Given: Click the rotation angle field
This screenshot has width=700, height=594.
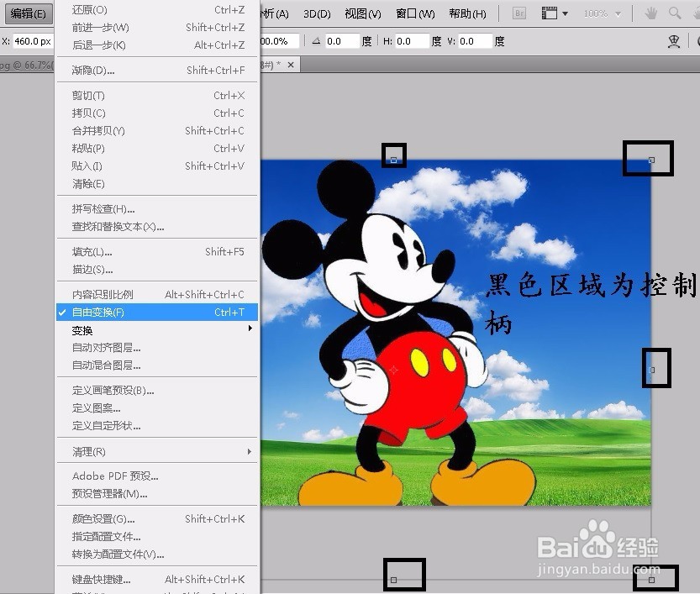Looking at the screenshot, I should click(x=341, y=41).
